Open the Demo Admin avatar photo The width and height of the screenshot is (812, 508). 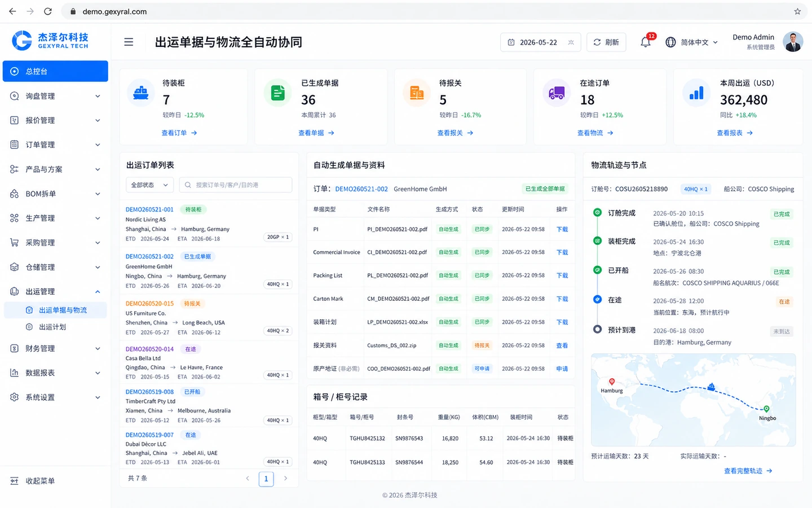pyautogui.click(x=793, y=42)
